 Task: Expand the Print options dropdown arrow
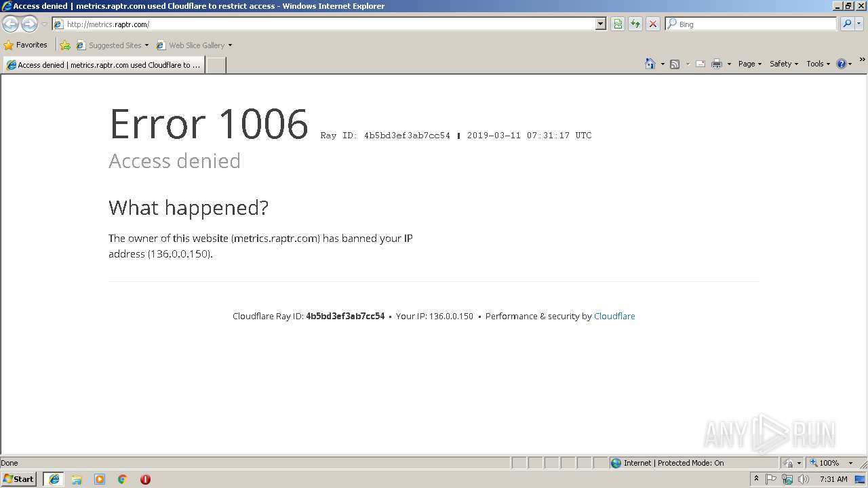(729, 64)
